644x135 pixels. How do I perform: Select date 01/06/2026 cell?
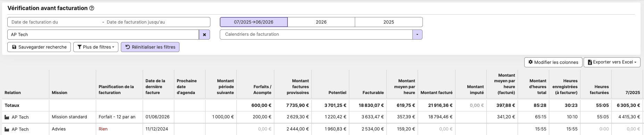click(158, 117)
